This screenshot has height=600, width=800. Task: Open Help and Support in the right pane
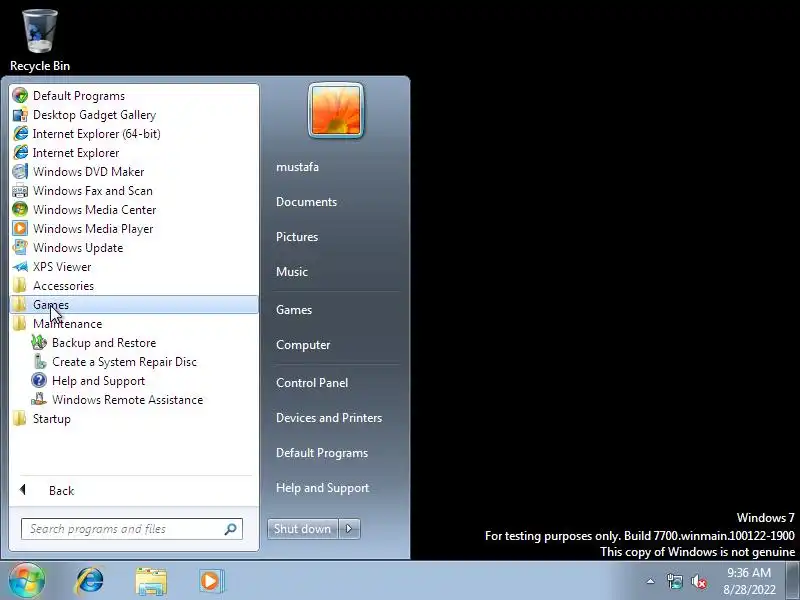[322, 488]
